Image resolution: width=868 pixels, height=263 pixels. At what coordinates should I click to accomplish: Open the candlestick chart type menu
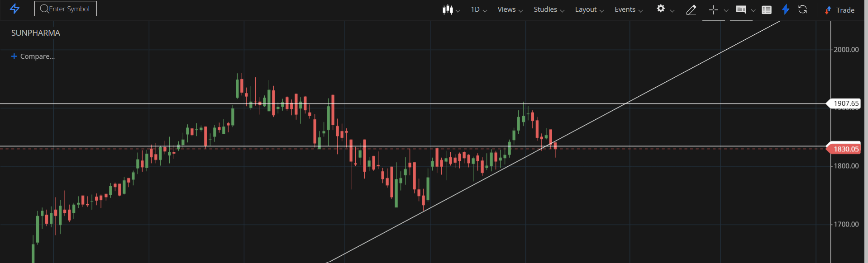tap(451, 9)
